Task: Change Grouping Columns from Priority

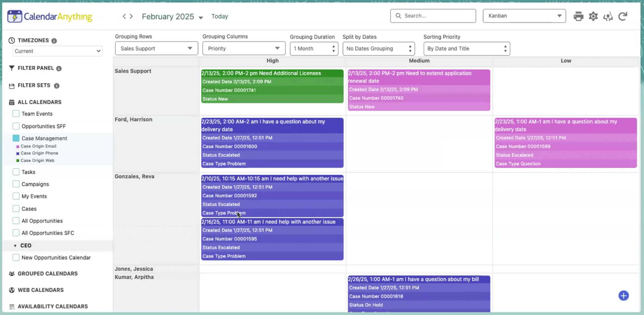Action: (243, 48)
